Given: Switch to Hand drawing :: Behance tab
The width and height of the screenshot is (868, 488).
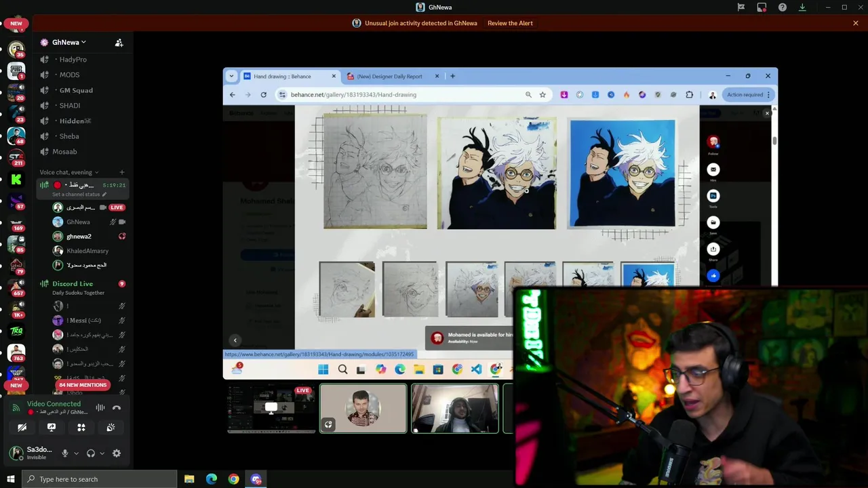Looking at the screenshot, I should coord(290,77).
